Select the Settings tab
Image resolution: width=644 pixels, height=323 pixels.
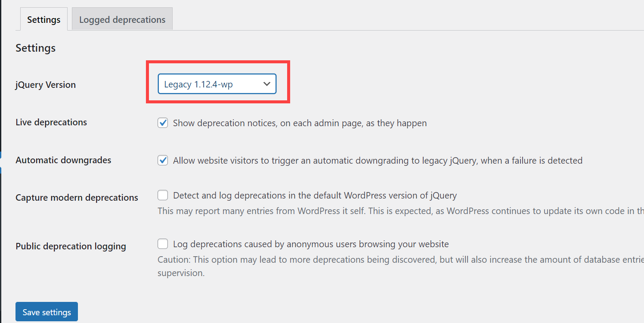click(x=43, y=19)
